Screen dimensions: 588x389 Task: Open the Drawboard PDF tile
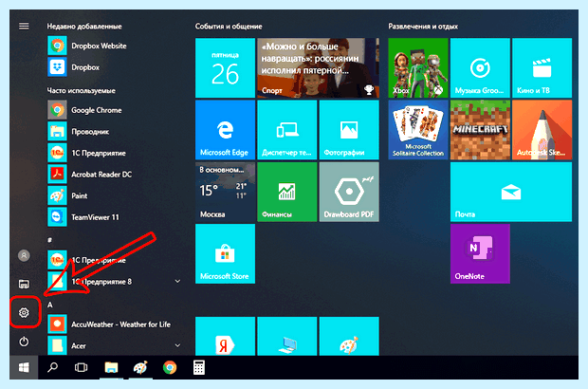click(x=349, y=192)
